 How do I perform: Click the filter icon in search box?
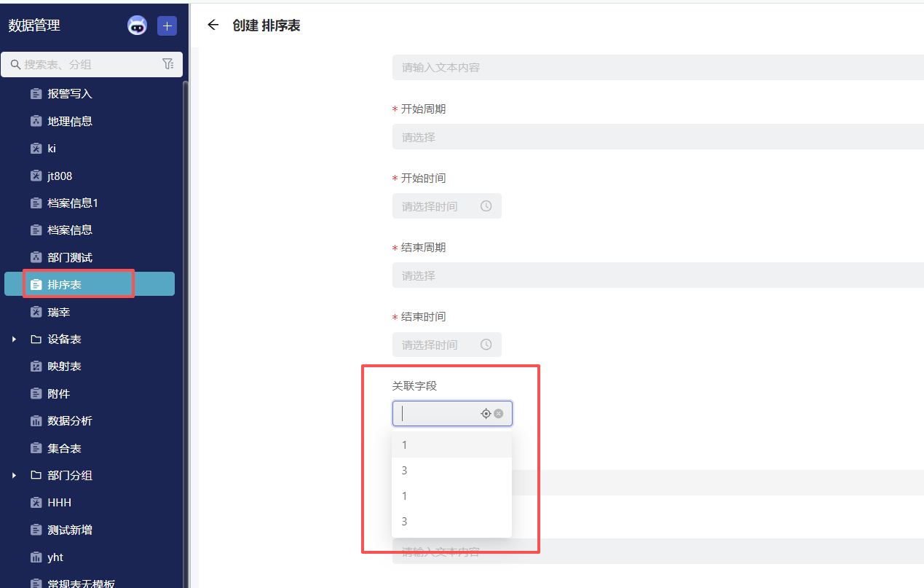(167, 64)
